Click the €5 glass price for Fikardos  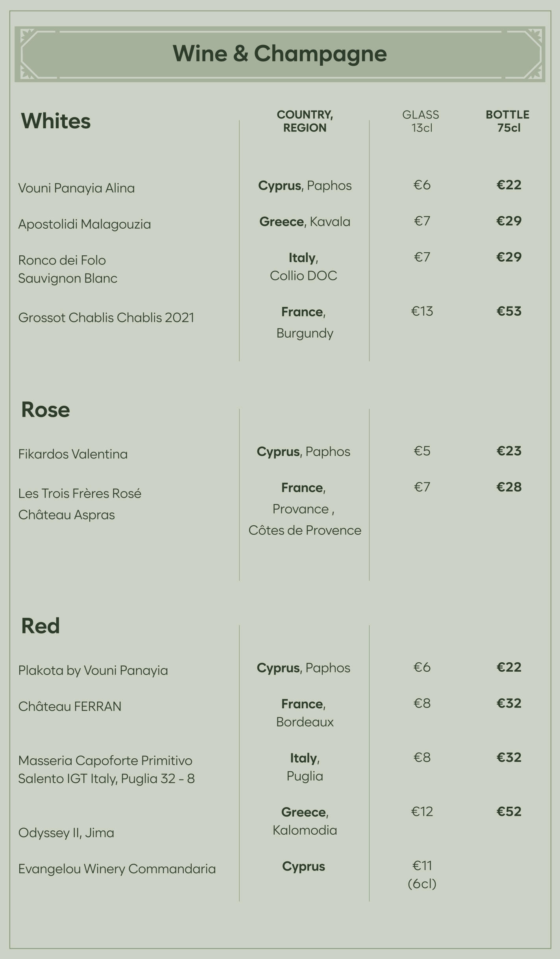click(422, 451)
